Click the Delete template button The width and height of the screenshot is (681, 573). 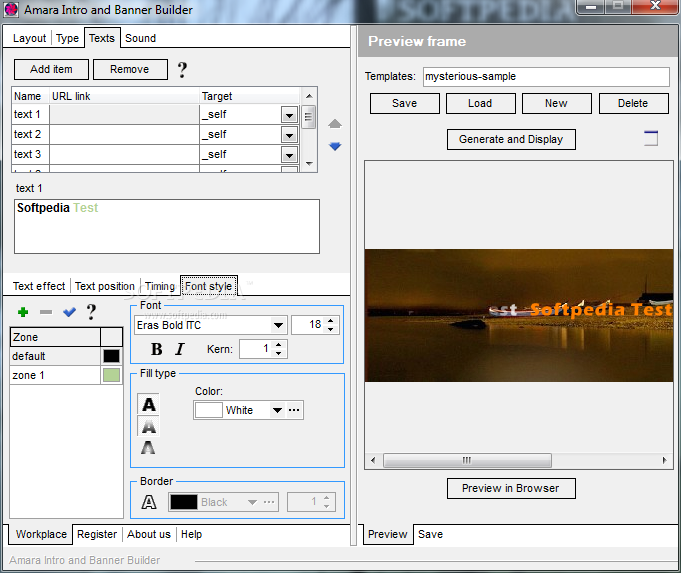pos(633,103)
